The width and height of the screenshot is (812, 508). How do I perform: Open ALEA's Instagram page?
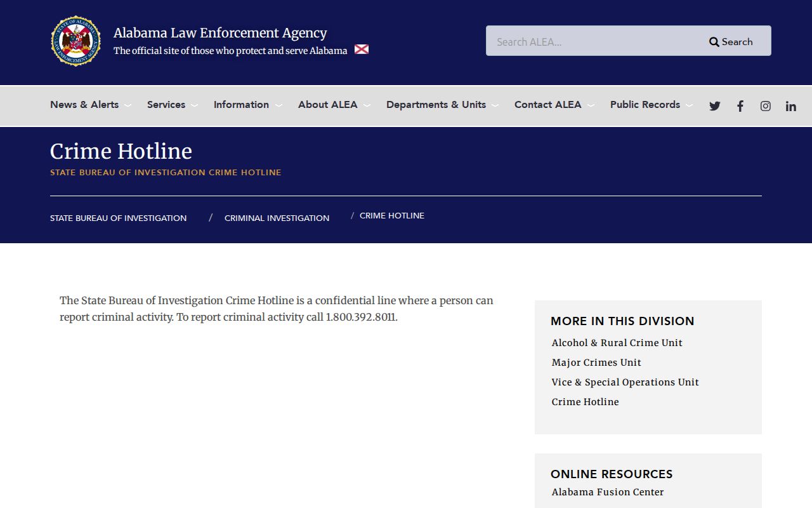click(x=766, y=106)
